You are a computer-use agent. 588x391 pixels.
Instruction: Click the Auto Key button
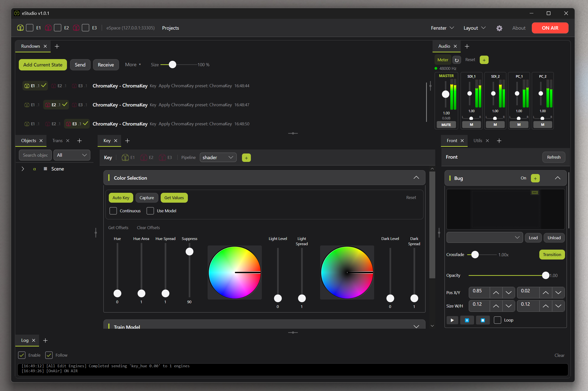tap(121, 198)
